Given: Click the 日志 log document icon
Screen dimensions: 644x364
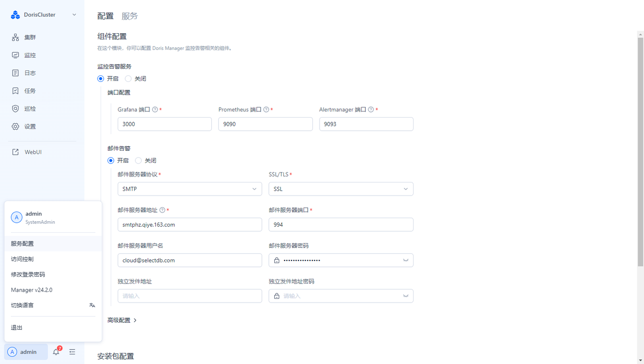Looking at the screenshot, I should (x=16, y=73).
